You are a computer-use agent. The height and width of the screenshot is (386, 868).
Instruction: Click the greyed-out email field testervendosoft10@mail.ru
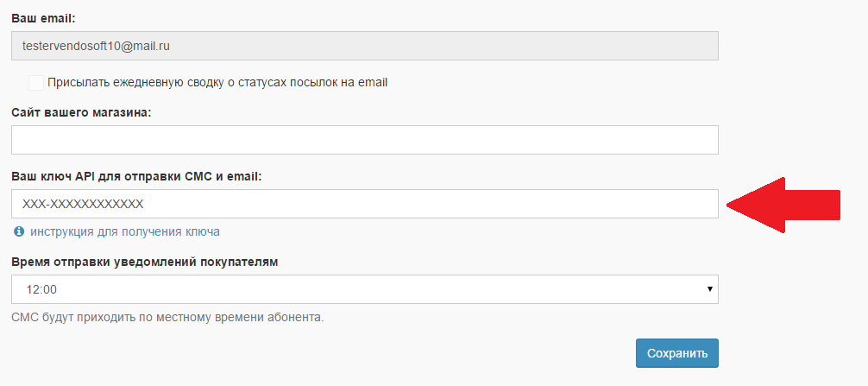coord(365,46)
